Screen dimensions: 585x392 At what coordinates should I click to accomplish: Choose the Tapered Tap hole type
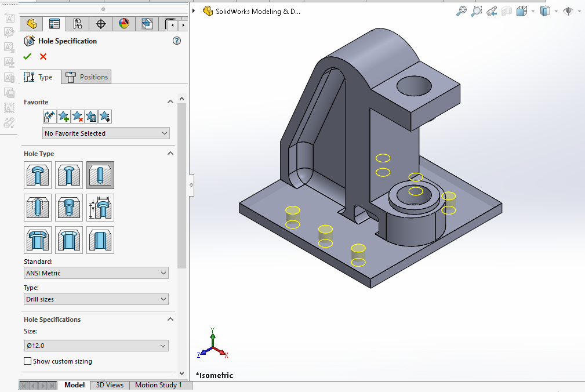(69, 207)
